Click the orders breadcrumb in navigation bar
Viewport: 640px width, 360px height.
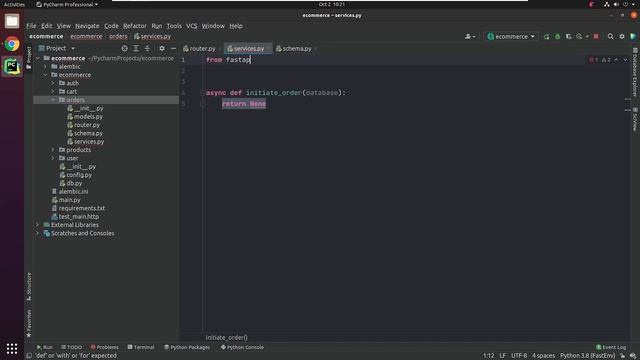click(118, 36)
